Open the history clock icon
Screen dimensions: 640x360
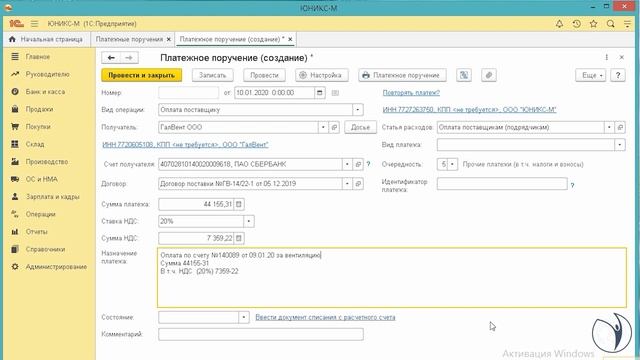[x=576, y=24]
